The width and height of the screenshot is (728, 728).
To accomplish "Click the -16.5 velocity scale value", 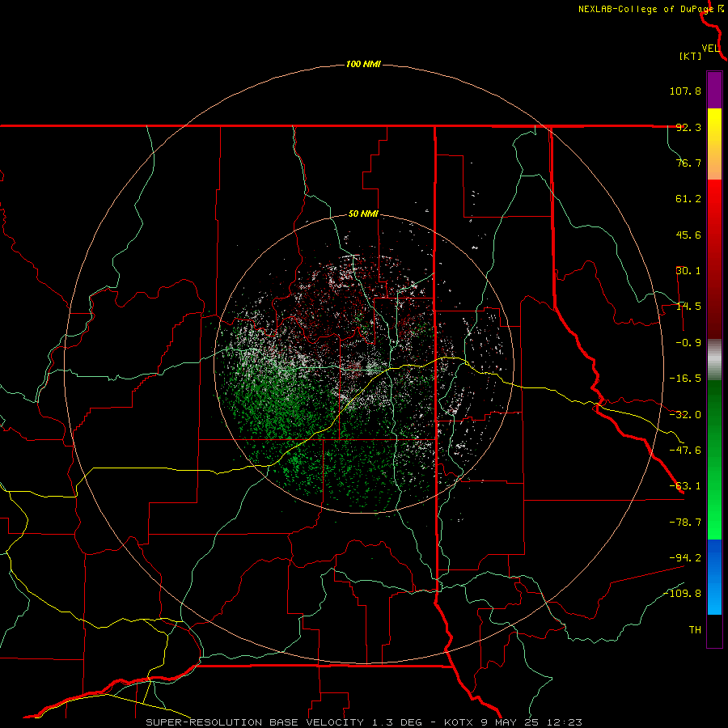I will click(x=685, y=379).
